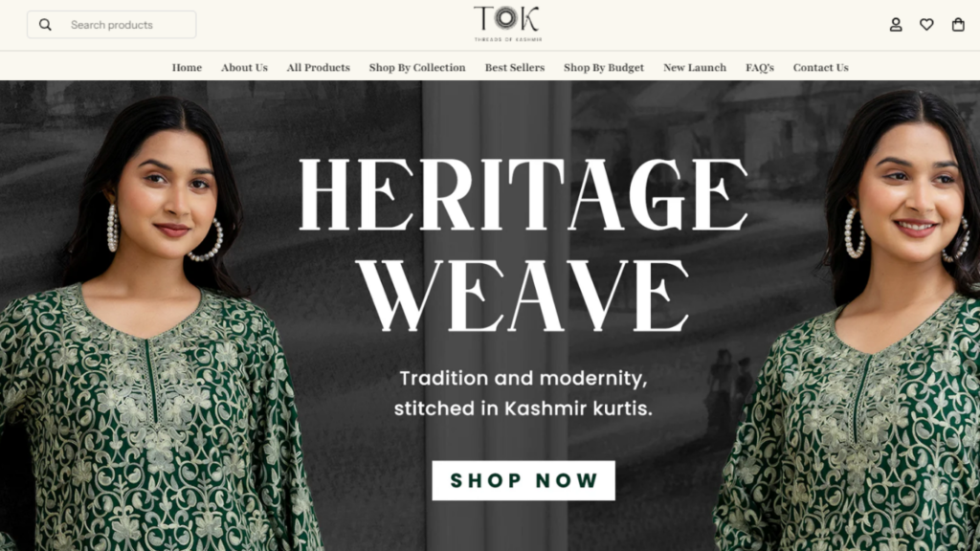The width and height of the screenshot is (980, 551).
Task: Click the Kashmir kurtis tagline text
Action: pyautogui.click(x=523, y=393)
